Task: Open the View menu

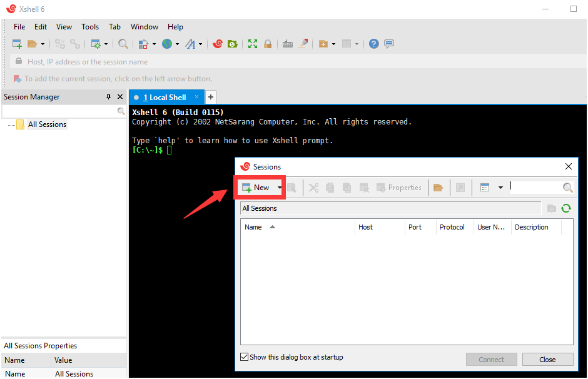Action: (64, 27)
